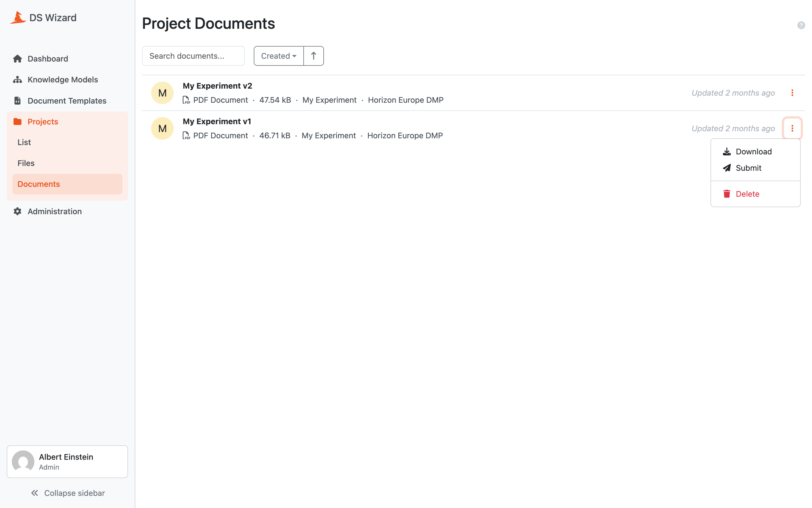Click My Experiment project link in v2 row
Viewport: 812px width, 508px height.
pos(329,100)
